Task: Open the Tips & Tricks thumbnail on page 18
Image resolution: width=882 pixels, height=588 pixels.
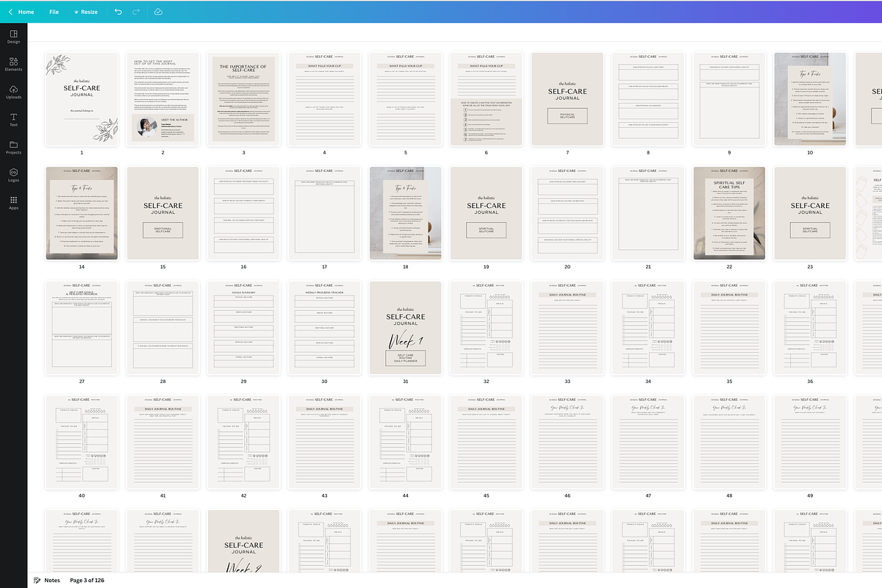Action: coord(405,213)
